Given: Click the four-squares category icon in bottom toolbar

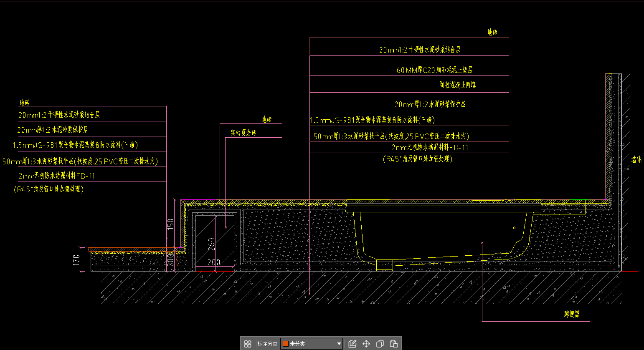Looking at the screenshot, I should 248,344.
